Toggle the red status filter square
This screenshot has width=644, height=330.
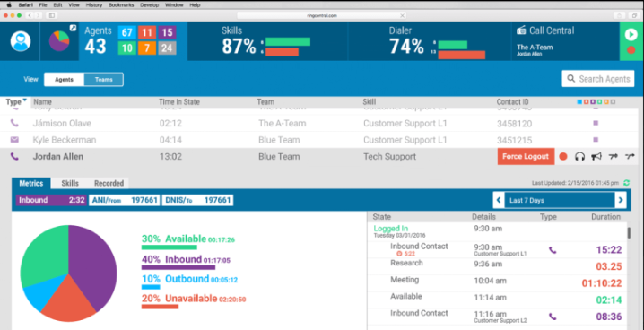pyautogui.click(x=586, y=102)
